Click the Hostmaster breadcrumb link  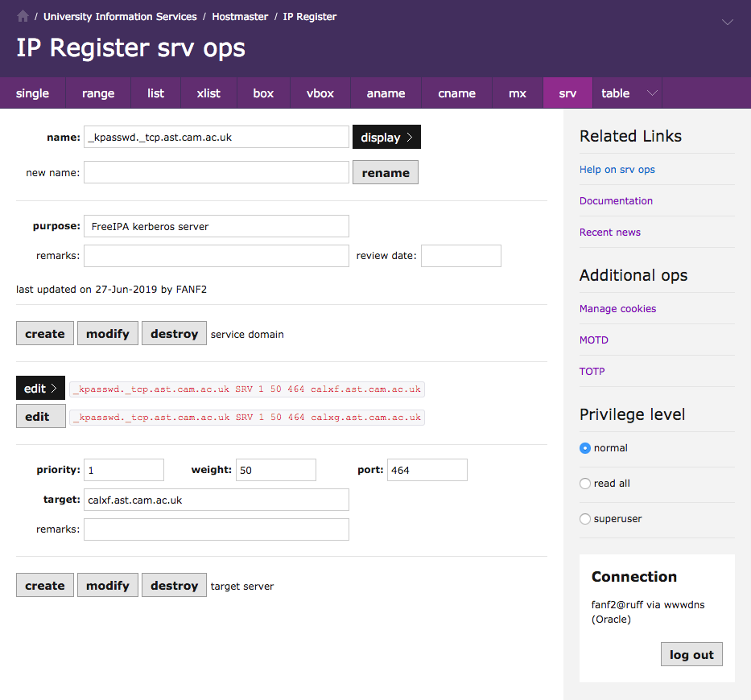click(x=240, y=16)
